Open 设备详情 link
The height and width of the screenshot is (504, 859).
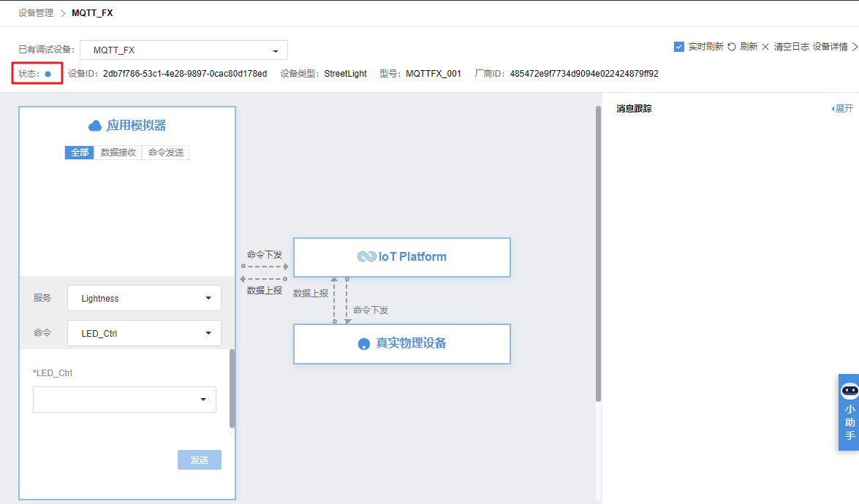[x=830, y=47]
